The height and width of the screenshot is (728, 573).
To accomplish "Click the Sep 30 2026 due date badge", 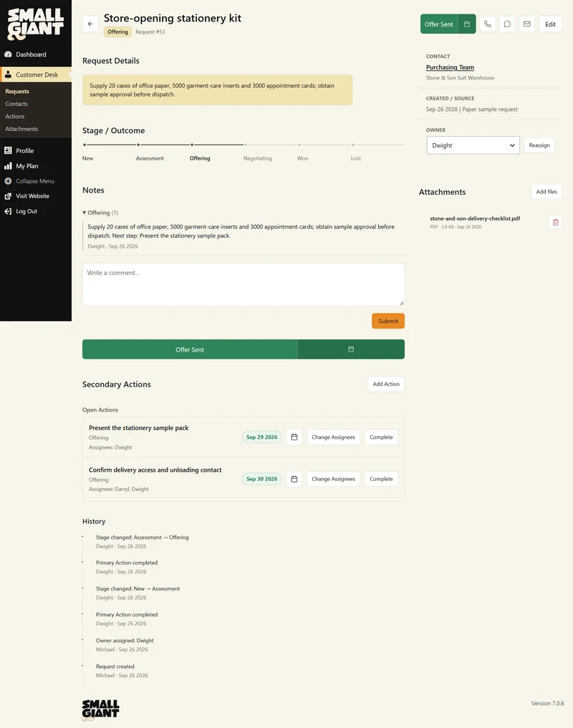I will click(x=261, y=479).
